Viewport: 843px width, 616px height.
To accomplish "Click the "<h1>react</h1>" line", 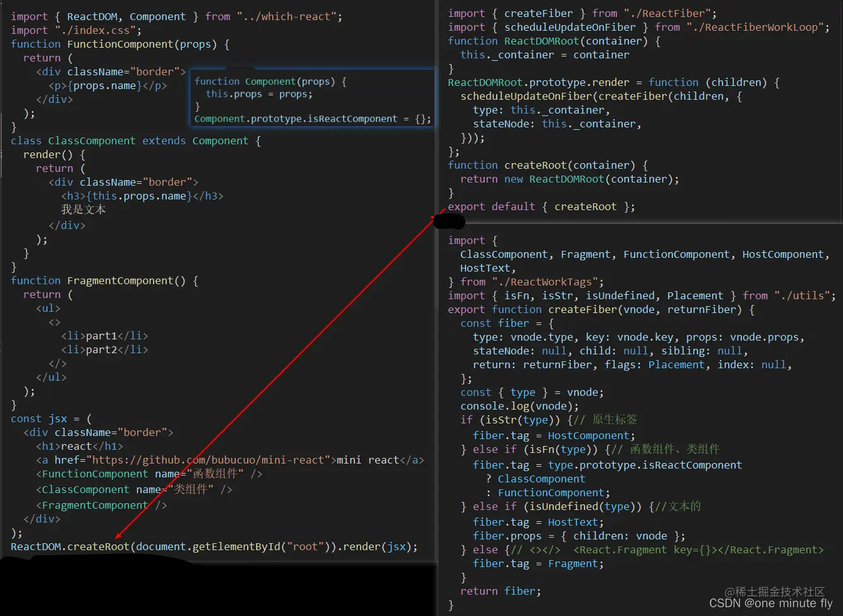I will click(80, 446).
